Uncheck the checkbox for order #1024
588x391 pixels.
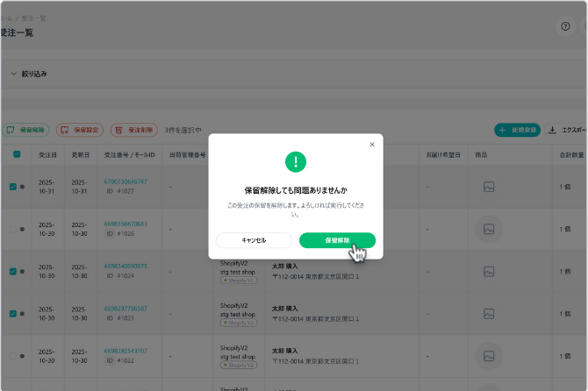click(13, 271)
